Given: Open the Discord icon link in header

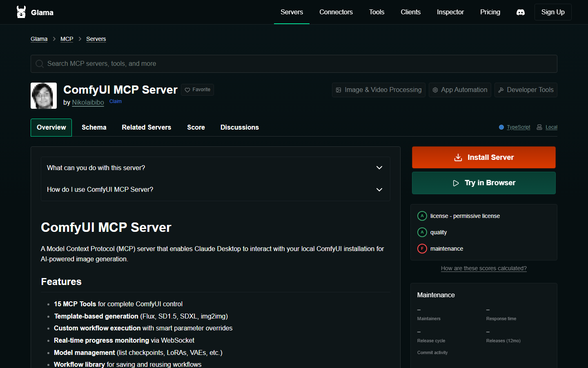Looking at the screenshot, I should pos(521,12).
